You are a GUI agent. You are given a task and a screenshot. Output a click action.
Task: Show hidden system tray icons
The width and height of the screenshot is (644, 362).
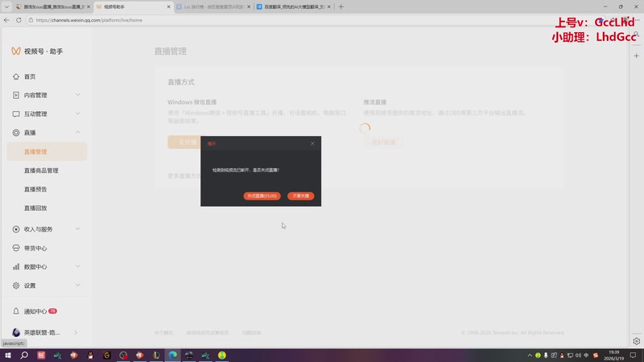pyautogui.click(x=530, y=356)
